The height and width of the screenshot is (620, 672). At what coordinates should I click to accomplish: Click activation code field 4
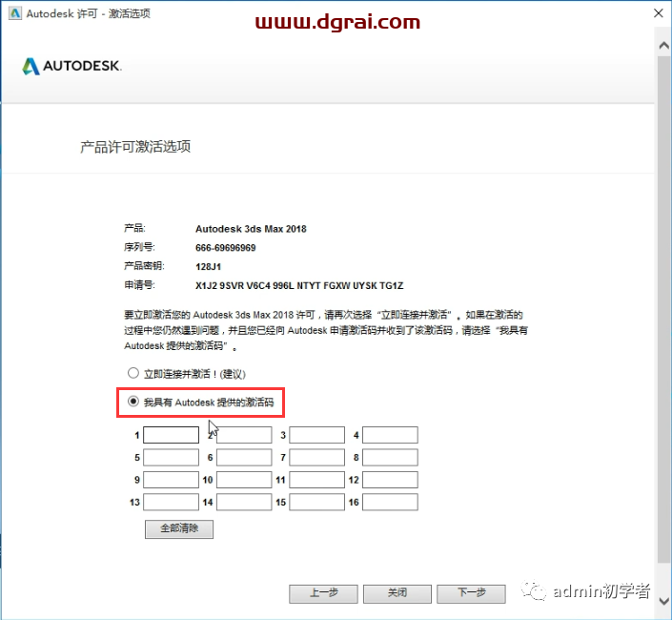coord(390,435)
